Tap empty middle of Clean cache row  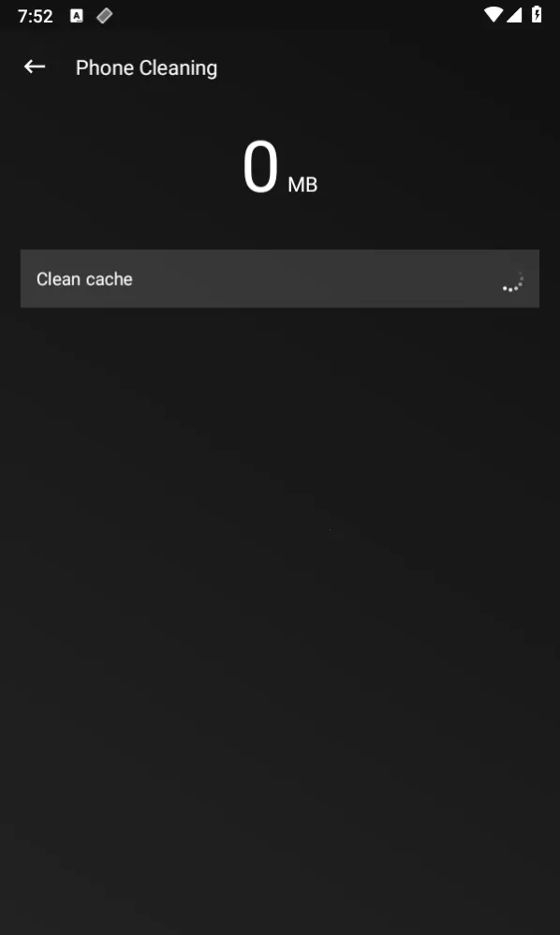316,278
